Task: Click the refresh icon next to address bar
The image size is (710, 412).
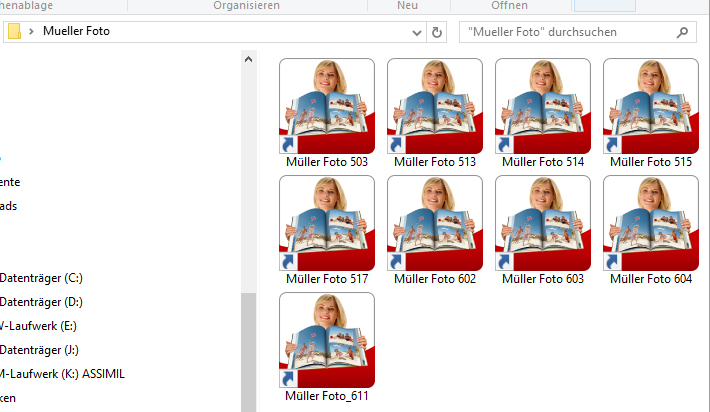Action: [437, 32]
